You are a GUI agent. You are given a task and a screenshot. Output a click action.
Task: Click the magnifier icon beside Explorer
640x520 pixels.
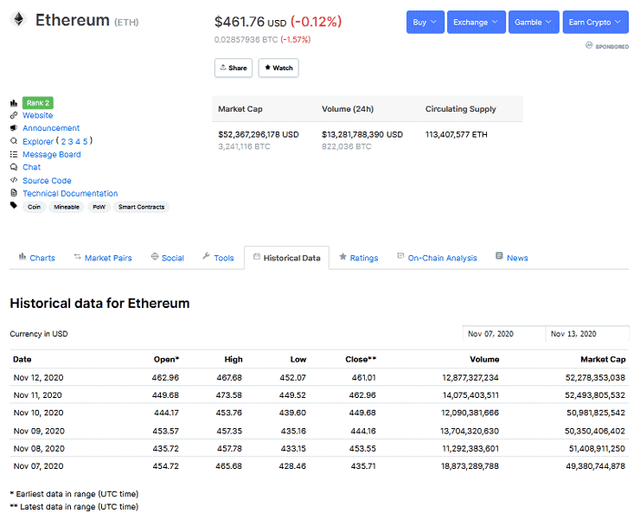(14, 141)
